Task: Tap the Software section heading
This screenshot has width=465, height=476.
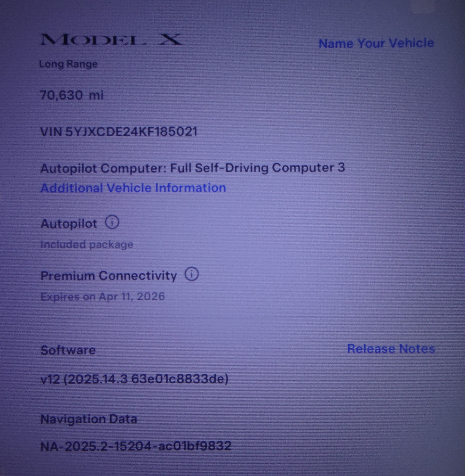Action: tap(68, 350)
